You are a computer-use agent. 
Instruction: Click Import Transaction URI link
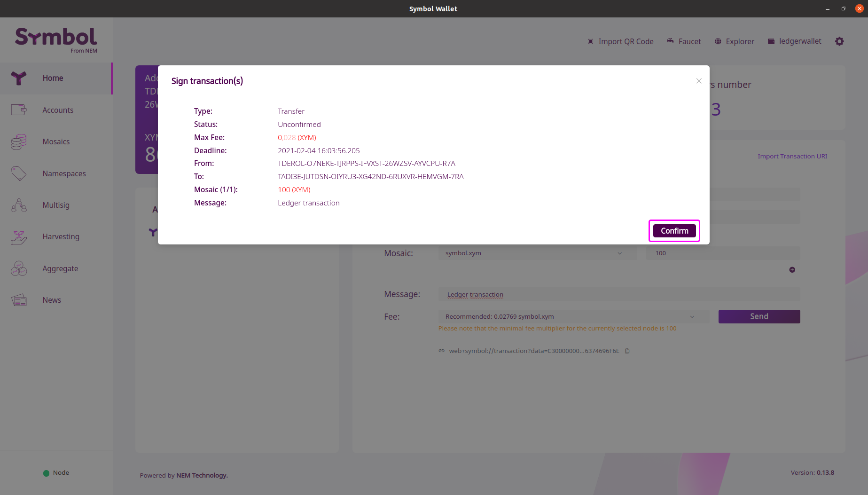pyautogui.click(x=792, y=156)
